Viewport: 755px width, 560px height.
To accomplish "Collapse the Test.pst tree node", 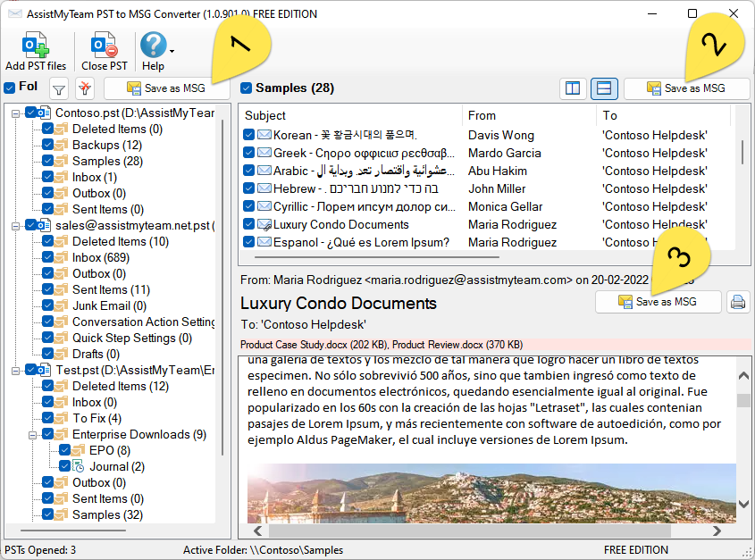I will (x=15, y=371).
